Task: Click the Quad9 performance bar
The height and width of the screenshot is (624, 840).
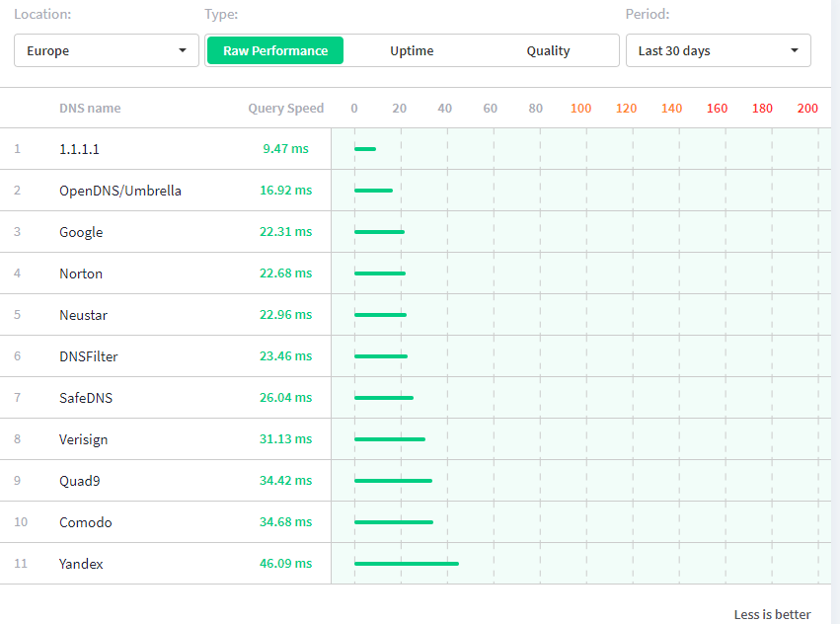Action: pos(393,481)
